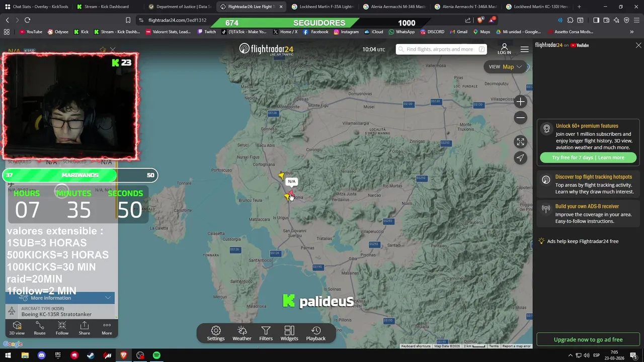Viewport: 644px width, 362px height.
Task: Switch to Lockheed Martin F-35A tab
Action: pos(322,7)
